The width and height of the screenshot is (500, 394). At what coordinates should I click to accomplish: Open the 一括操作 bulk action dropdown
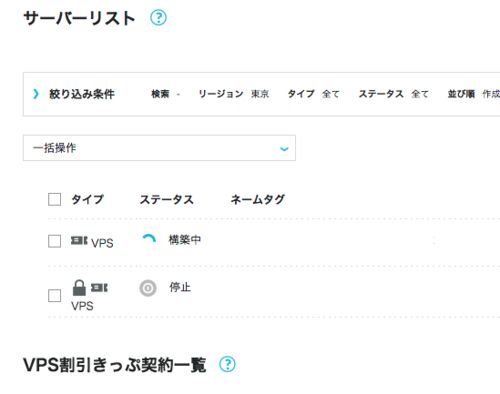[x=159, y=148]
